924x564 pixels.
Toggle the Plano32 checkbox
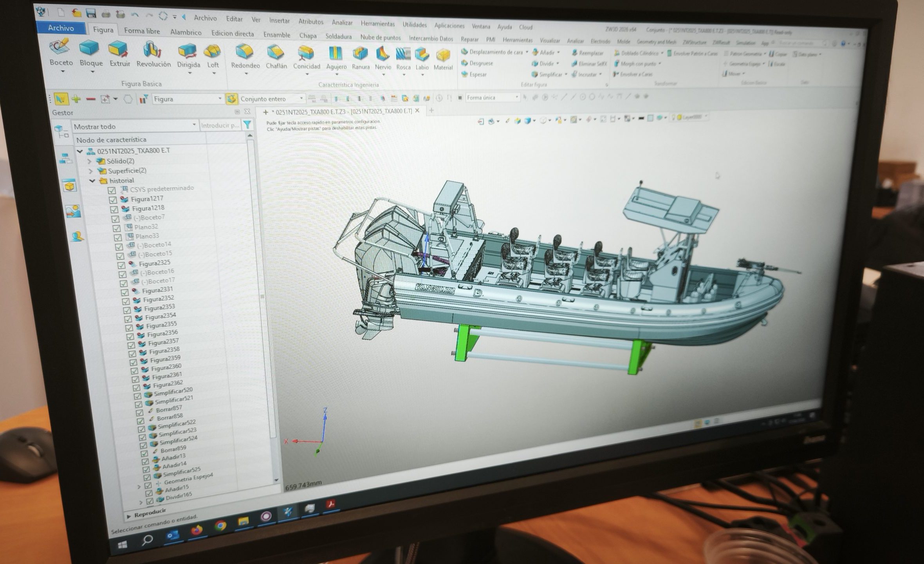(117, 228)
